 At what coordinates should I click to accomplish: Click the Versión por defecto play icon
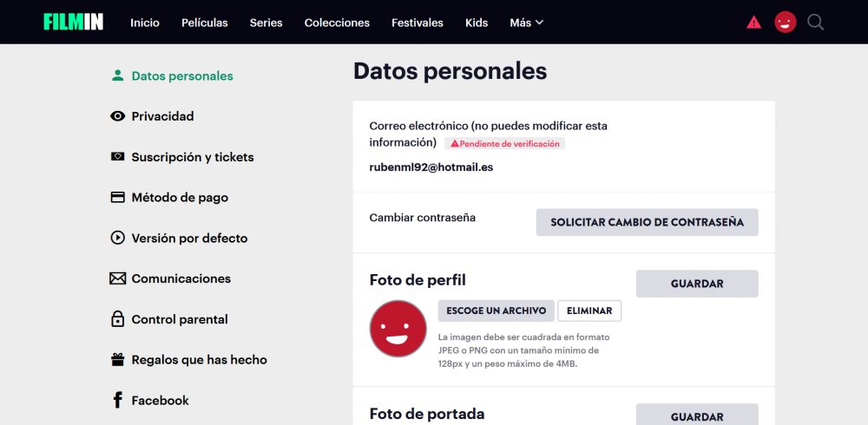118,238
